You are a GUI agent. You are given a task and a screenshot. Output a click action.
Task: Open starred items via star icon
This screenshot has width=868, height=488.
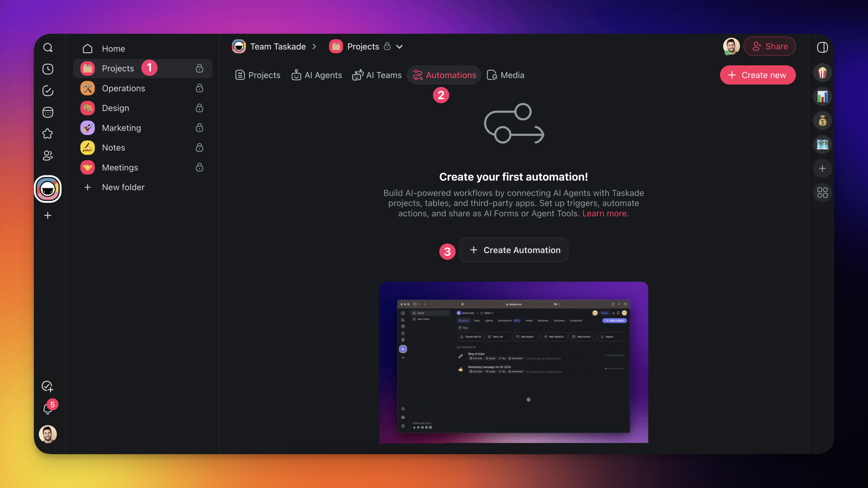pos(48,134)
